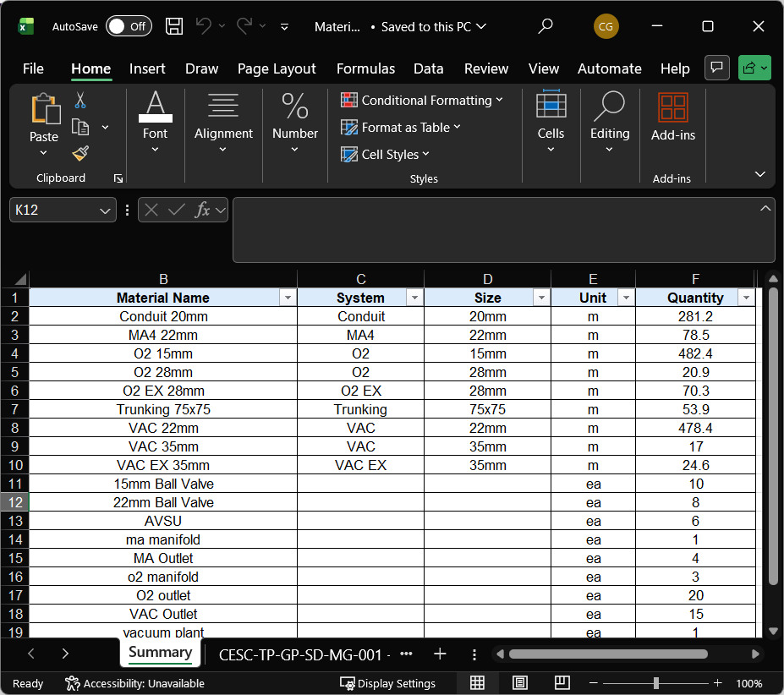Select the Summary sheet tab
The image size is (784, 695).
160,653
